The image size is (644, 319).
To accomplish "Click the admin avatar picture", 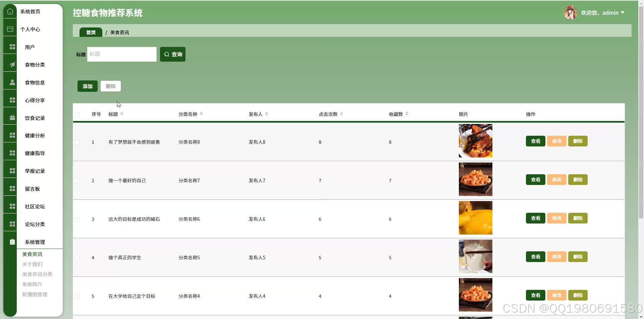I will 570,13.
